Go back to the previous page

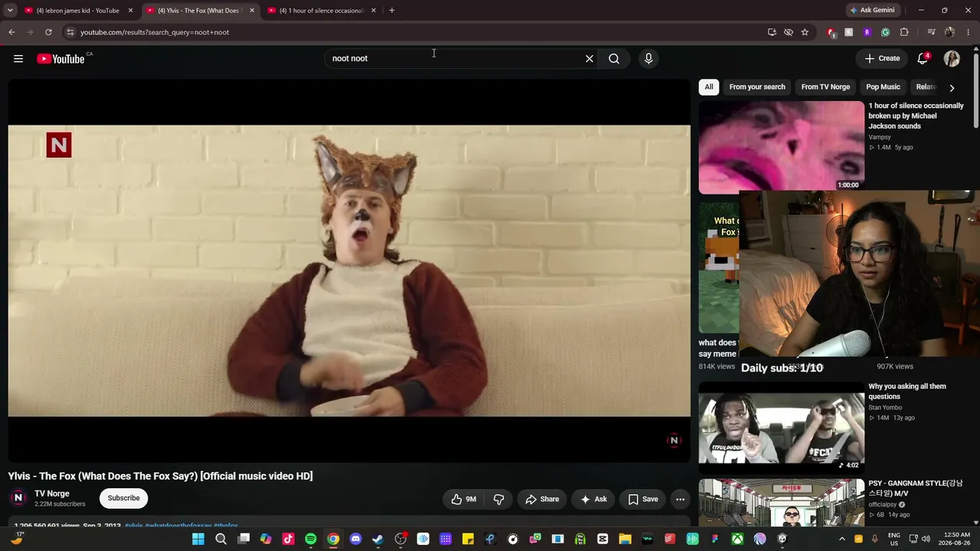click(11, 32)
